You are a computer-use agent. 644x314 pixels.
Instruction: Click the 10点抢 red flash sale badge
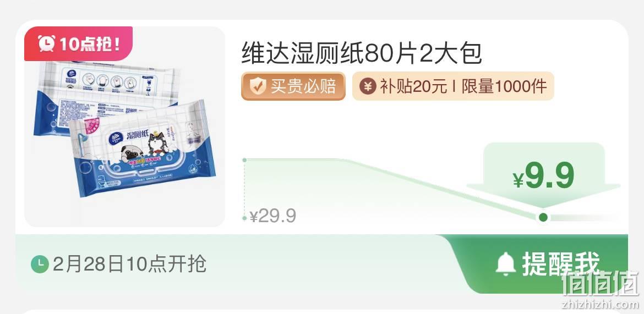[x=79, y=43]
